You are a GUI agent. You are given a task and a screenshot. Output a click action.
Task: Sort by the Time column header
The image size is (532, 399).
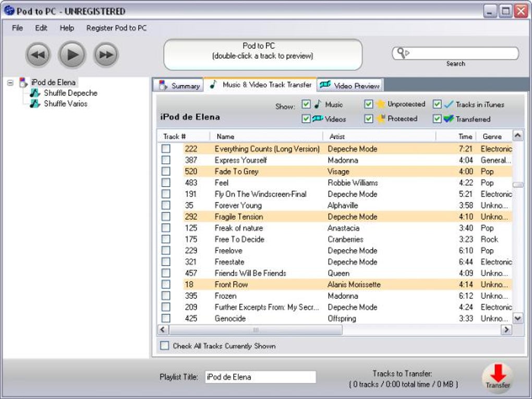coord(456,137)
